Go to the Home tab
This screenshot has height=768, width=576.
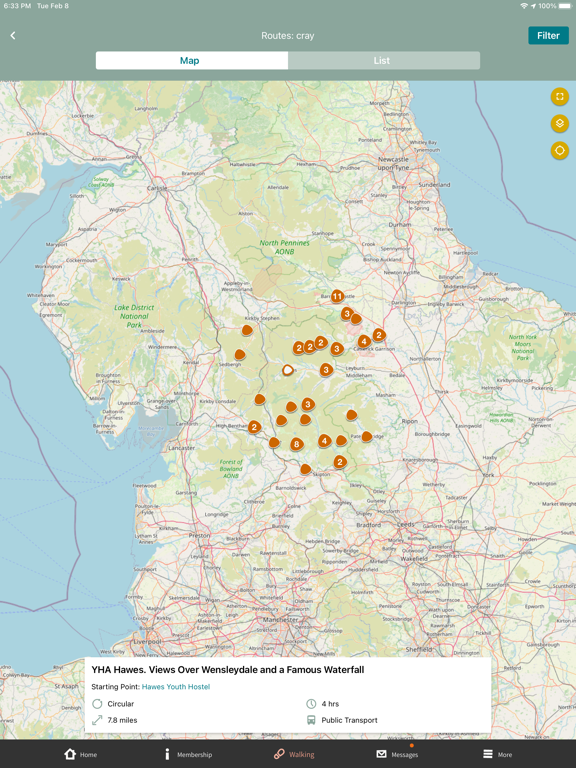pyautogui.click(x=81, y=754)
